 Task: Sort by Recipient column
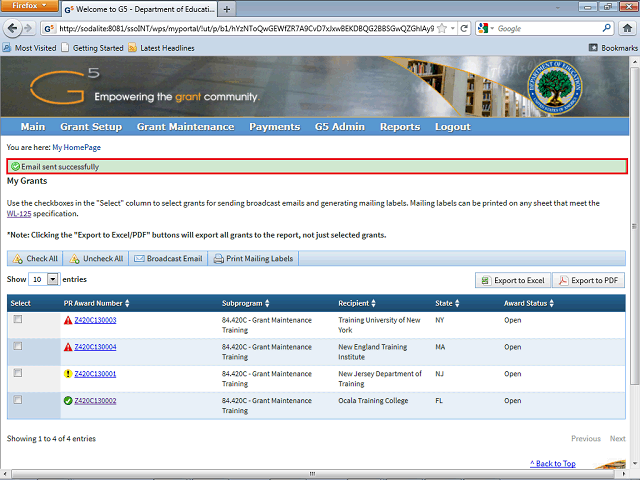click(x=357, y=303)
